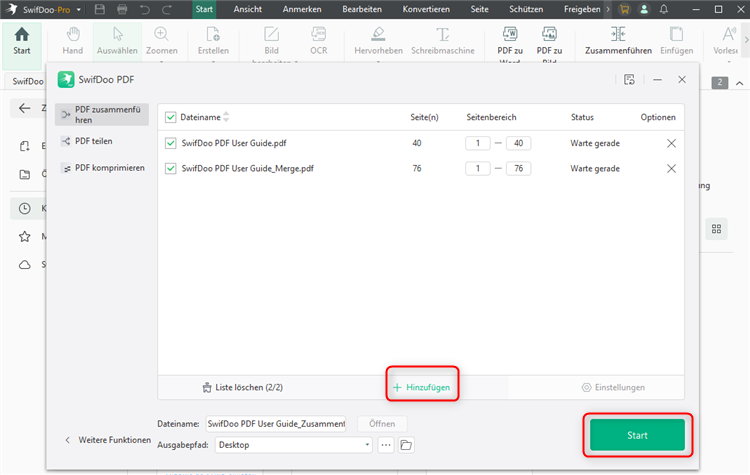750x475 pixels.
Task: Redo with the title bar arrow
Action: (x=167, y=9)
